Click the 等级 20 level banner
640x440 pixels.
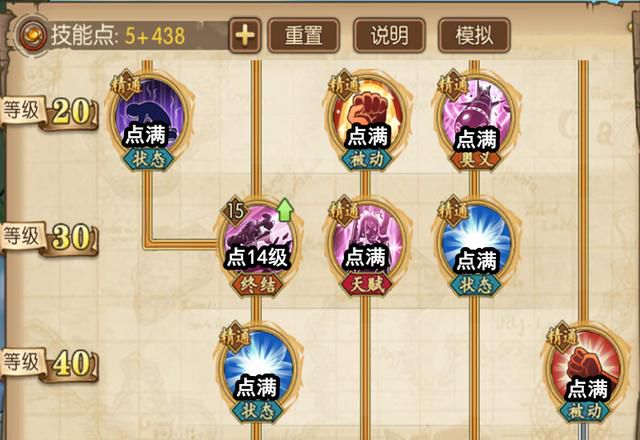click(x=49, y=113)
